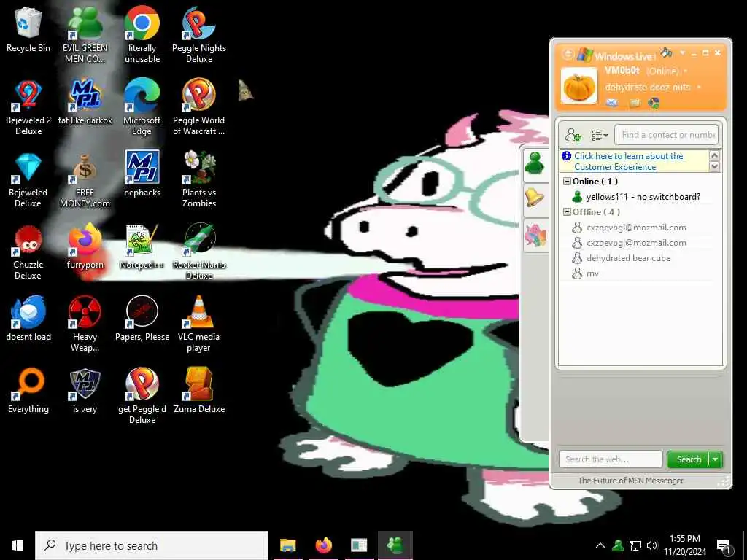Open File Explorer from the taskbar

287,545
